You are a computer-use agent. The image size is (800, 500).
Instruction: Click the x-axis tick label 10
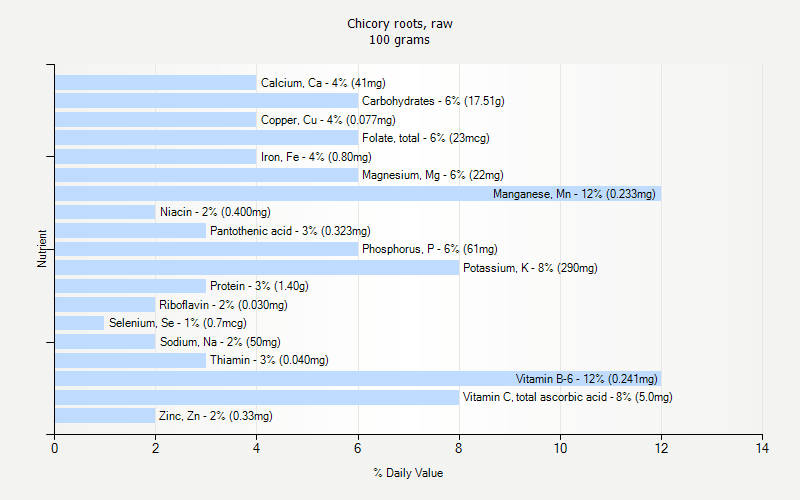click(x=560, y=448)
